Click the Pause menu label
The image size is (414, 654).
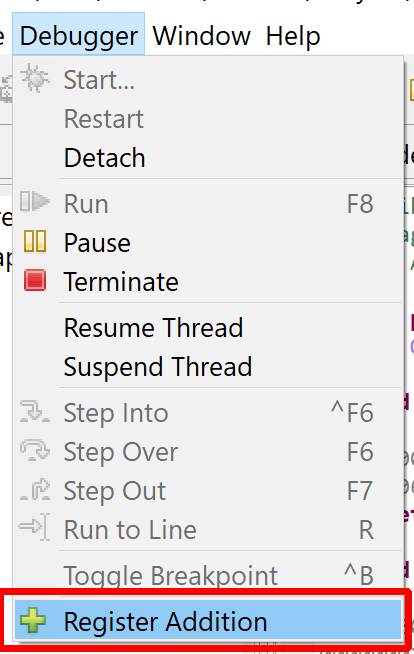click(x=97, y=243)
